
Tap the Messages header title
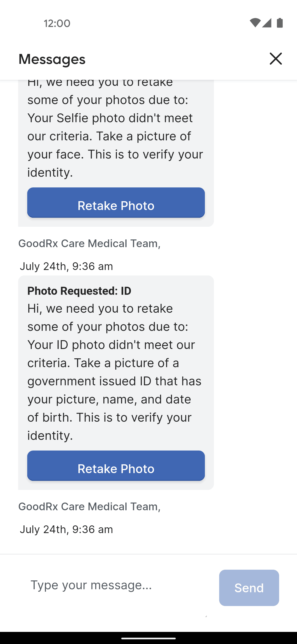click(52, 59)
